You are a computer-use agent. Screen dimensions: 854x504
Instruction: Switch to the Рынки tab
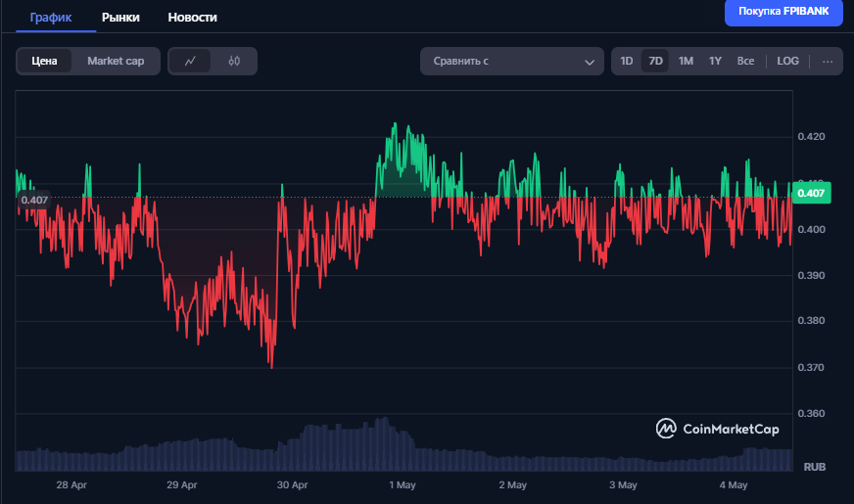click(x=120, y=18)
